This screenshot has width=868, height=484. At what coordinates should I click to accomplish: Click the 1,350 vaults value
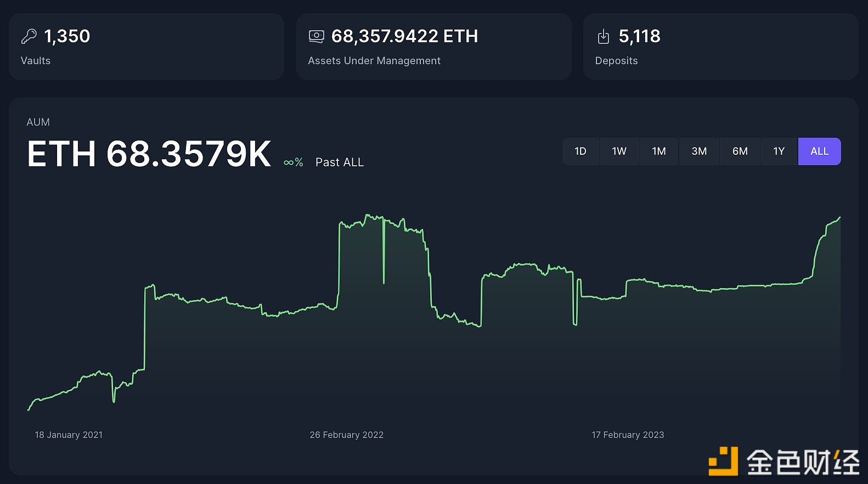[67, 36]
